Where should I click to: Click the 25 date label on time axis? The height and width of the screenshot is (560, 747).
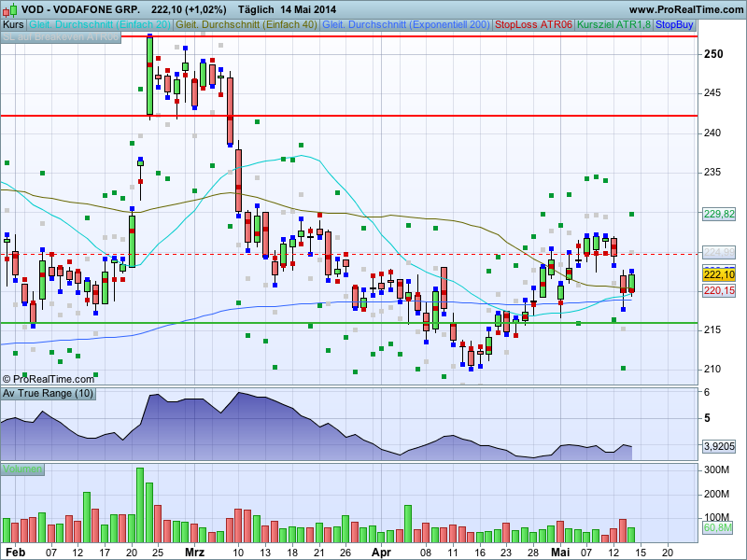(158, 553)
